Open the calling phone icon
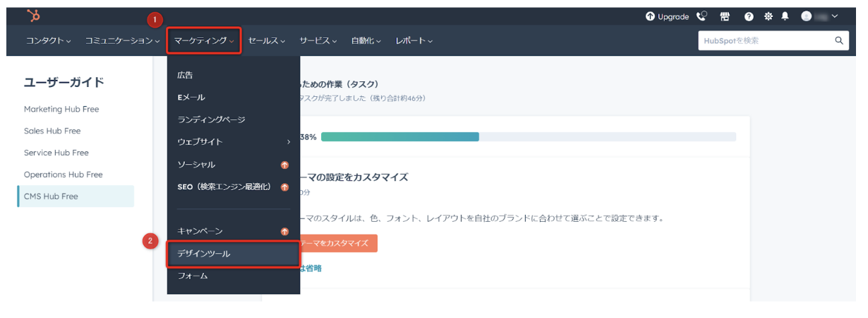868x318 pixels. pyautogui.click(x=701, y=16)
